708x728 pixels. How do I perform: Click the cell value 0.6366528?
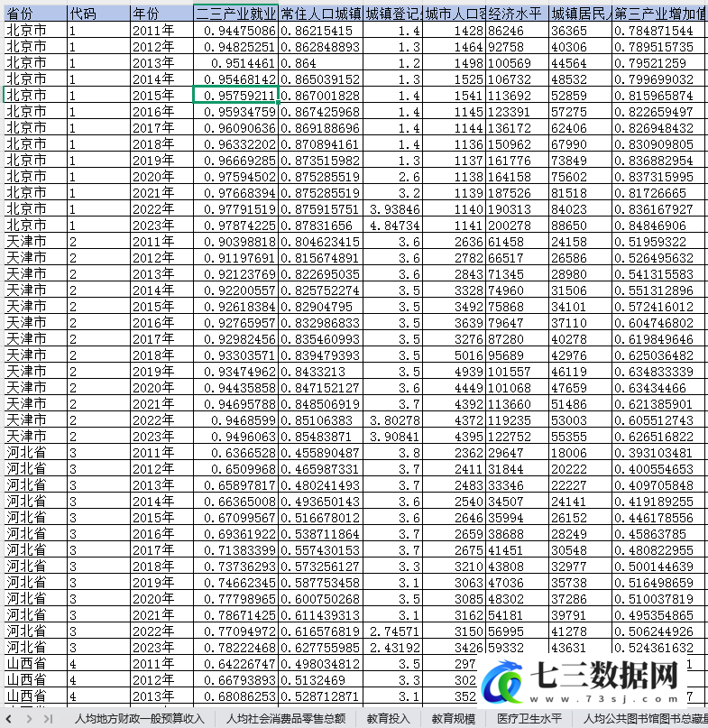(x=235, y=453)
